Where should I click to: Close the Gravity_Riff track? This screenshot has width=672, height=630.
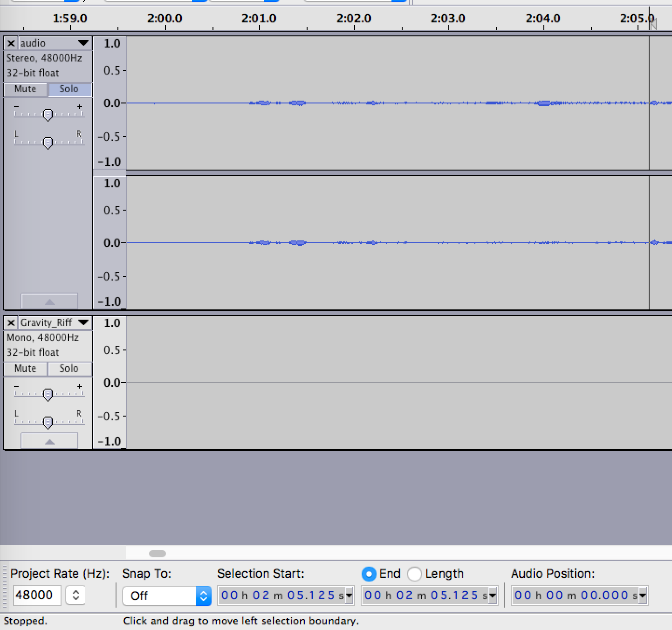11,323
